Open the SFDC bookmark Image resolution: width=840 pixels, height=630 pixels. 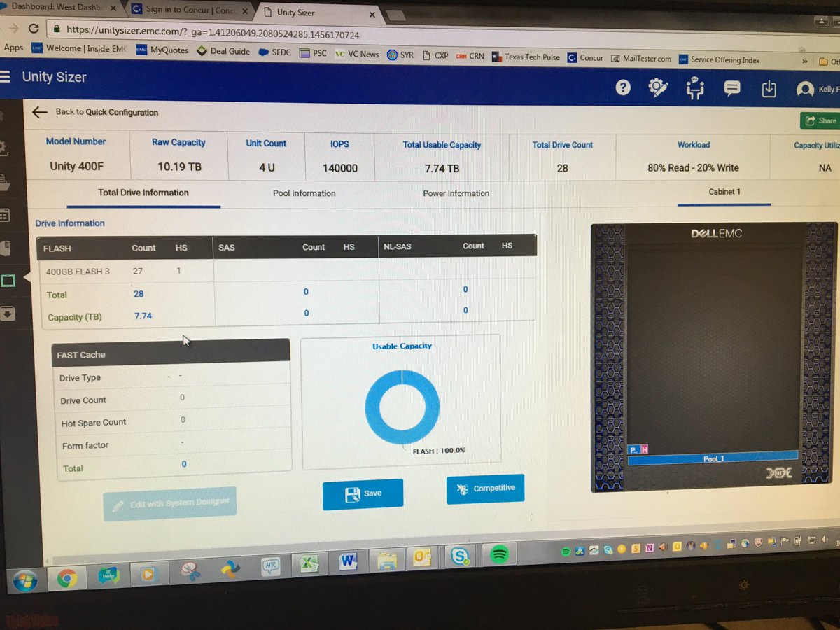point(274,52)
